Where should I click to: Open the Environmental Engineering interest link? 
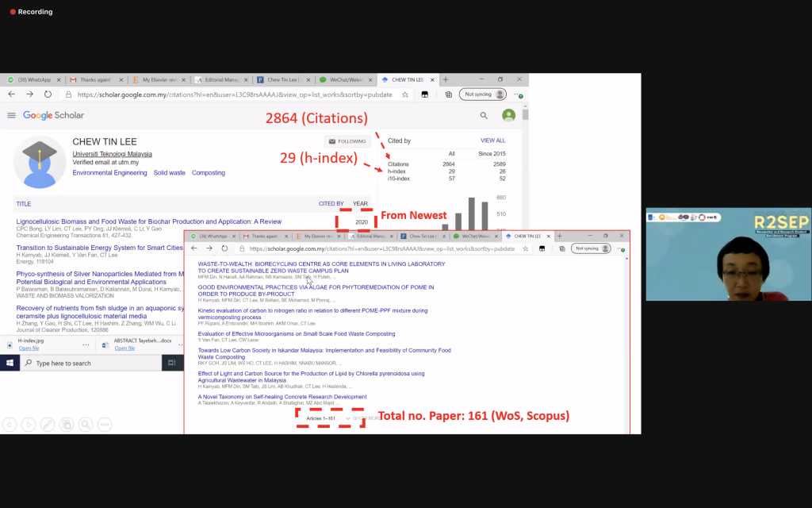point(109,172)
